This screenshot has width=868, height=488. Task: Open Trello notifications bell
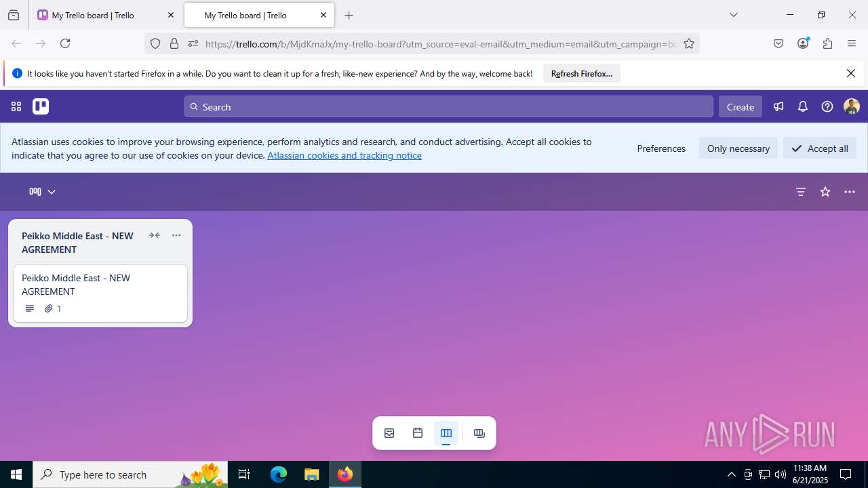pyautogui.click(x=803, y=106)
